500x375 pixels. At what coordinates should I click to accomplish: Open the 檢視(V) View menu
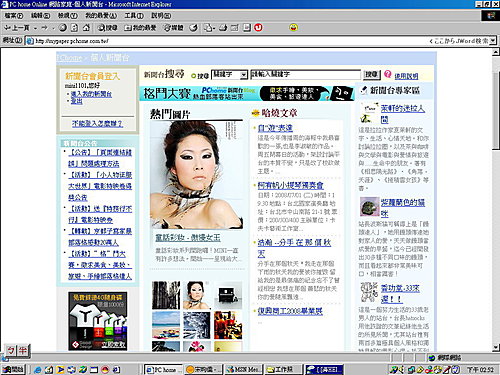[x=67, y=16]
